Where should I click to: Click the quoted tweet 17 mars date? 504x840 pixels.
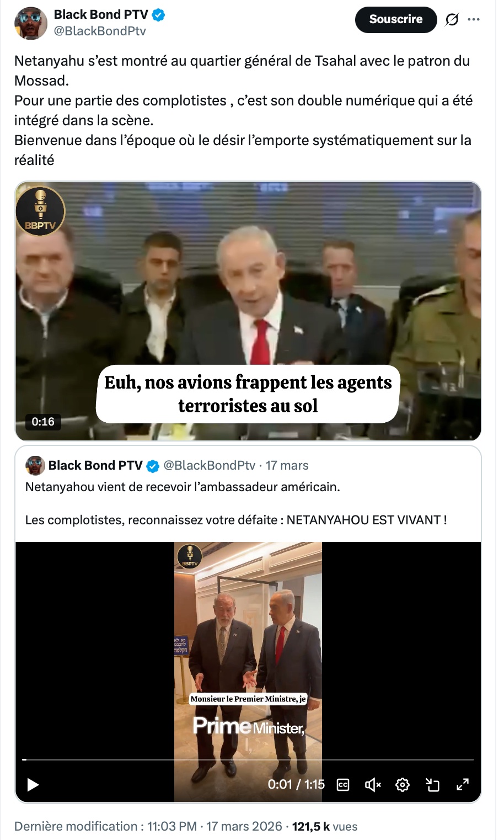(x=287, y=465)
